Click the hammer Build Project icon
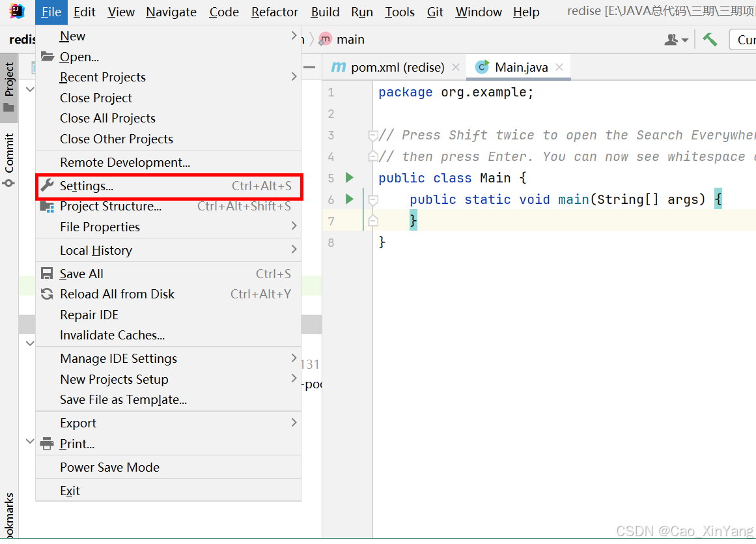The height and width of the screenshot is (544, 756). [x=710, y=40]
